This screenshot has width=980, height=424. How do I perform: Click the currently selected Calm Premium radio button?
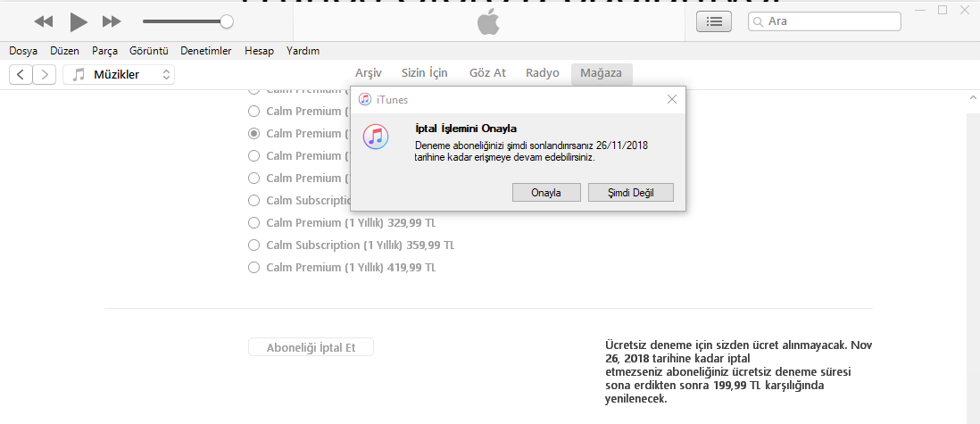pos(253,133)
